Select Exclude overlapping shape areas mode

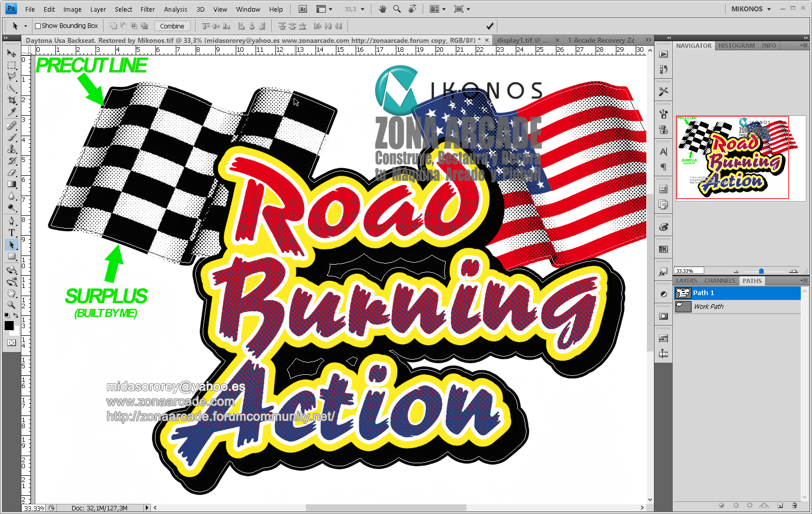[x=144, y=26]
